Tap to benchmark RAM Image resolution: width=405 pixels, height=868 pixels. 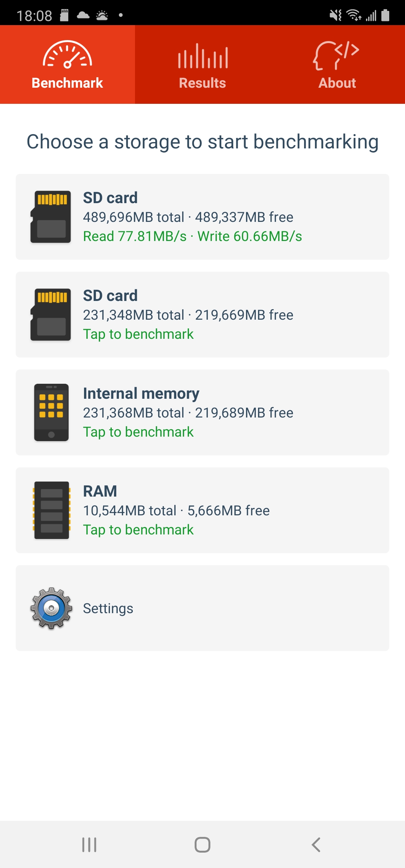pyautogui.click(x=138, y=530)
